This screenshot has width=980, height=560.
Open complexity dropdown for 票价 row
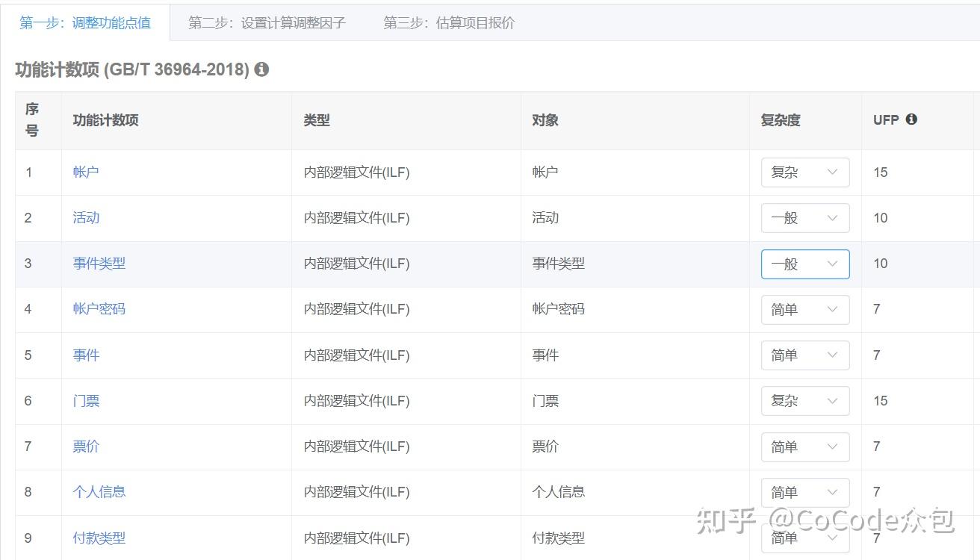804,447
